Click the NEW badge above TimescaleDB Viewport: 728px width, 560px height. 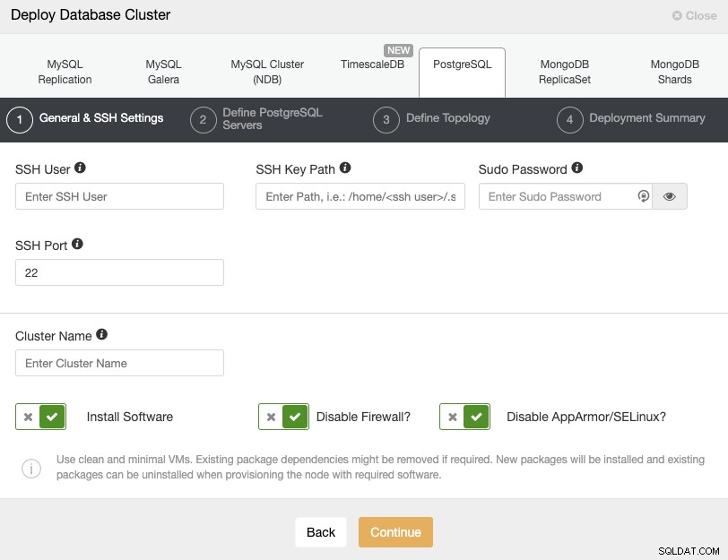point(398,50)
